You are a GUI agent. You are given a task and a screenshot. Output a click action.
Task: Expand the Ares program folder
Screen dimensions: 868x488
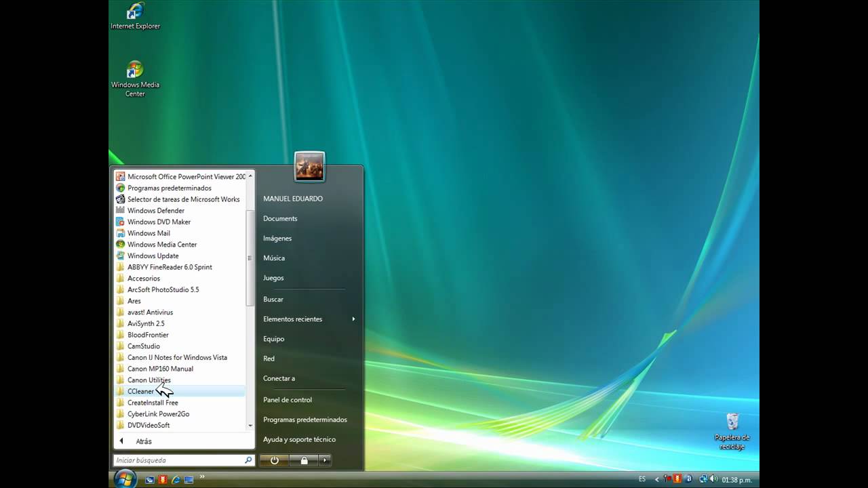click(180, 301)
